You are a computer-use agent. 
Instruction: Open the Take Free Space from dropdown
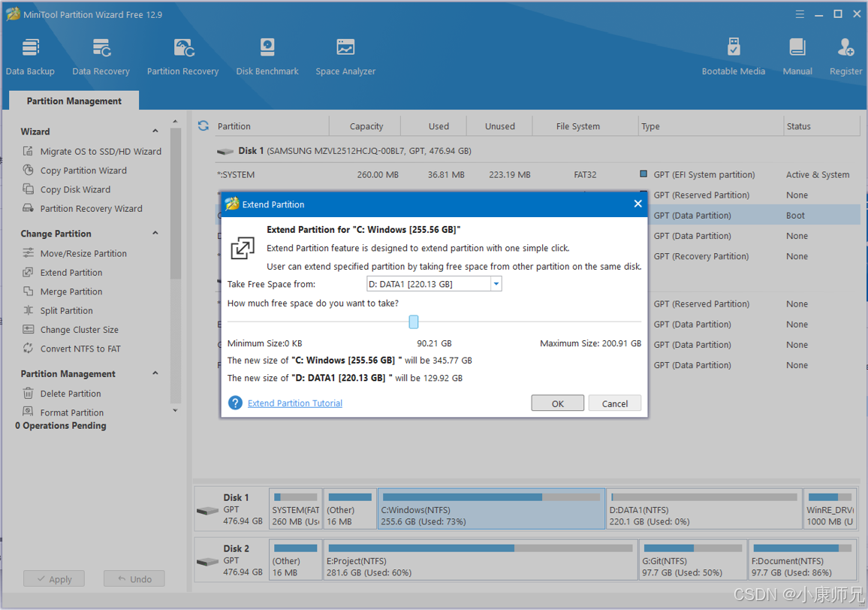[x=496, y=284]
